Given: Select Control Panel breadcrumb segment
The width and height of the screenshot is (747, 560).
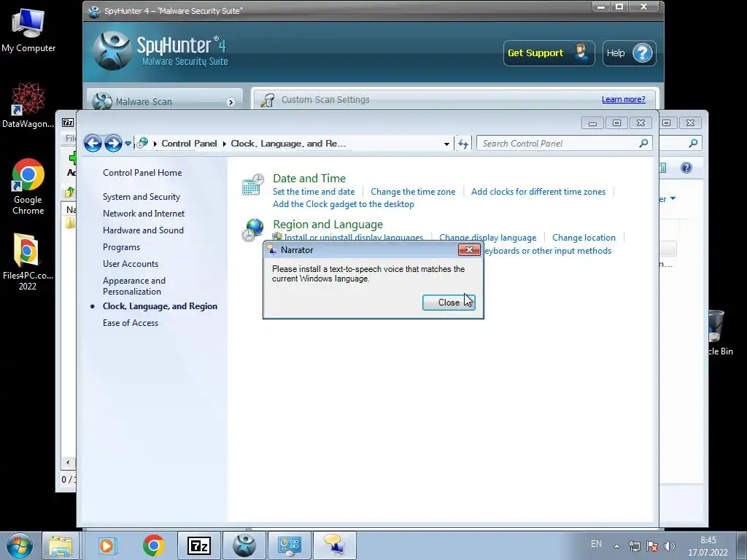Looking at the screenshot, I should [x=189, y=144].
